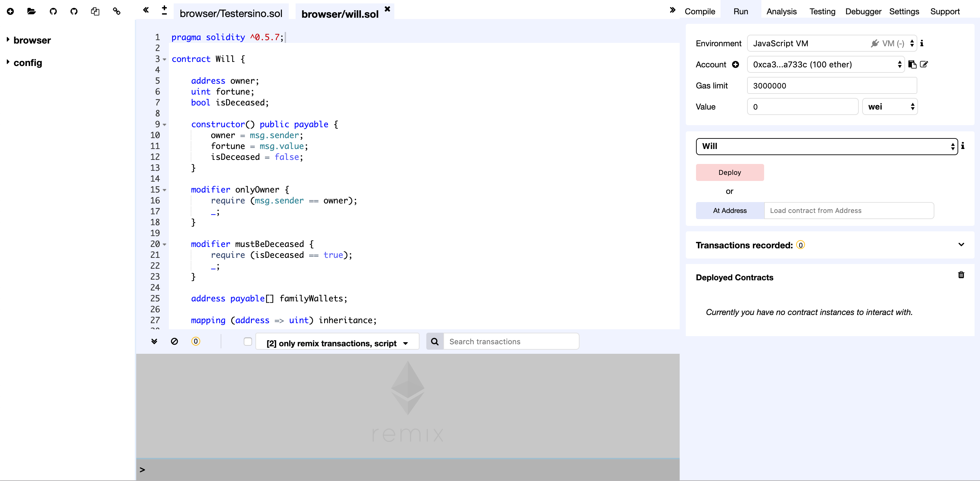Click the second GitHub update gist icon
The width and height of the screenshot is (980, 481).
[74, 12]
